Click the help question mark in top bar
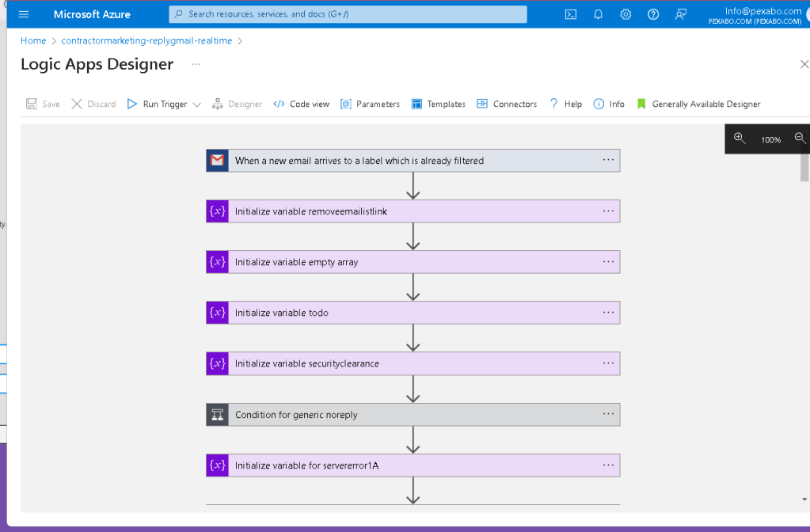The width and height of the screenshot is (810, 532). pyautogui.click(x=653, y=14)
